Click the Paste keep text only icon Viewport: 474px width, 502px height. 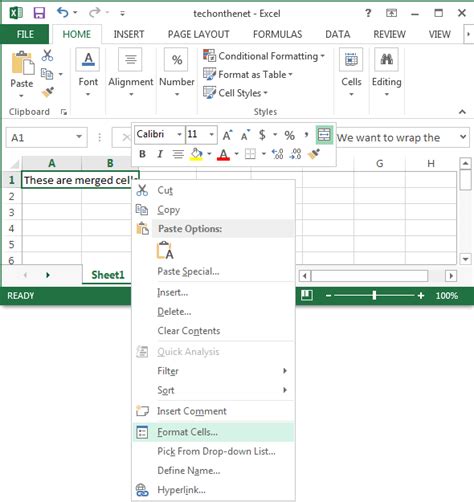165,250
